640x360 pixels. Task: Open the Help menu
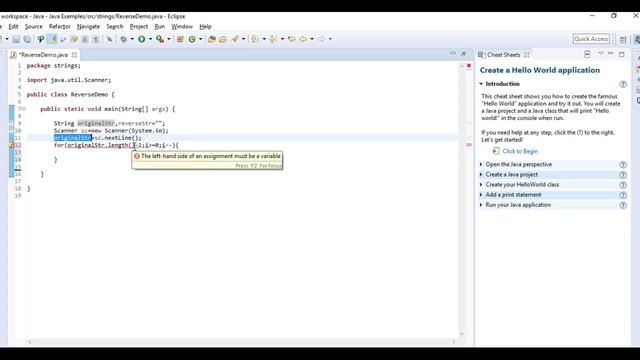(x=205, y=27)
